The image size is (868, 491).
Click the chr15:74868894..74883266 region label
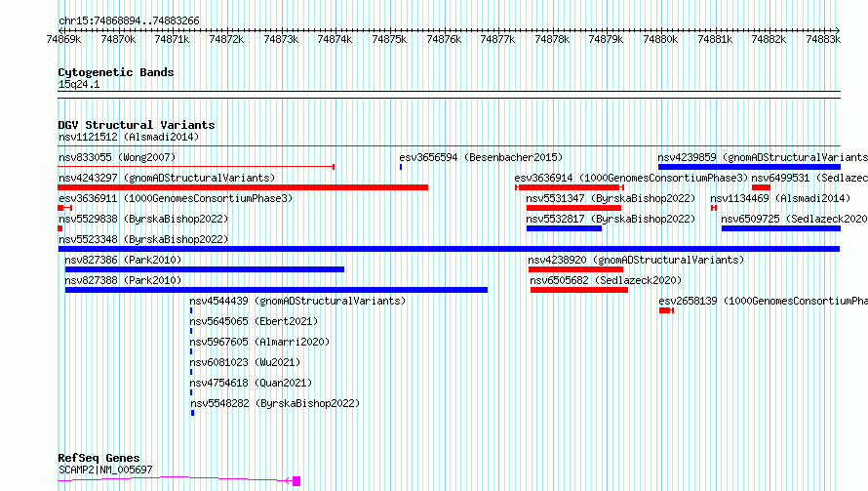(129, 21)
